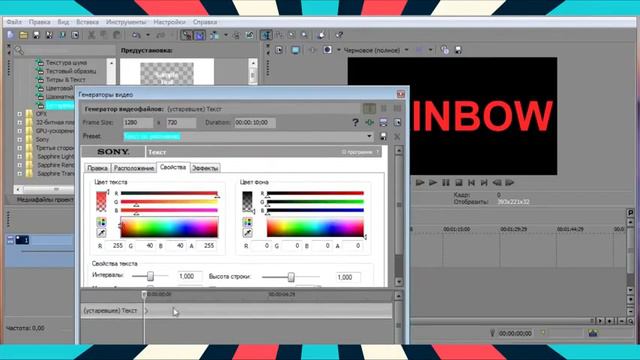Pause preview playback
640x360 pixels.
point(446,182)
